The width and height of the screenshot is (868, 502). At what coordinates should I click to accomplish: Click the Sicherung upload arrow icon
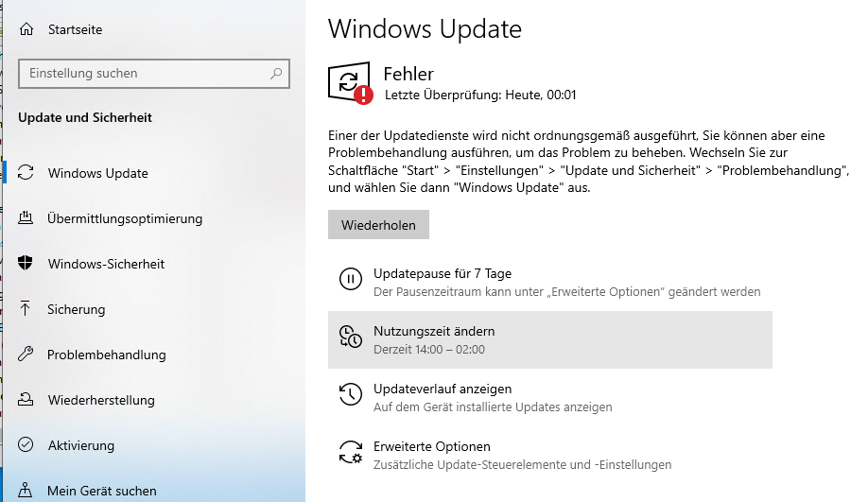tap(25, 308)
